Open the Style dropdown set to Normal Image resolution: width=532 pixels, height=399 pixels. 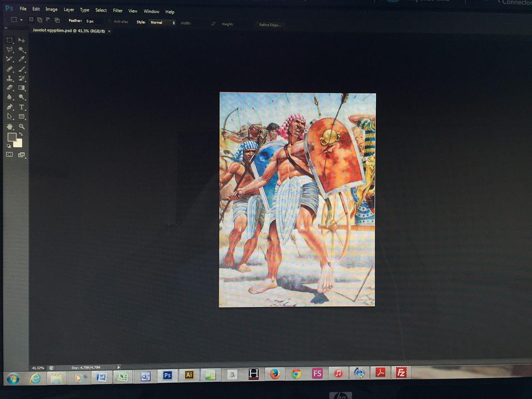[x=163, y=22]
